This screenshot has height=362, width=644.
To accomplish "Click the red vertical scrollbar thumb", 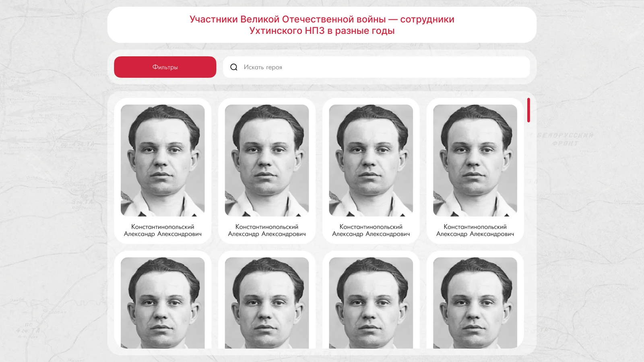I will pos(528,110).
